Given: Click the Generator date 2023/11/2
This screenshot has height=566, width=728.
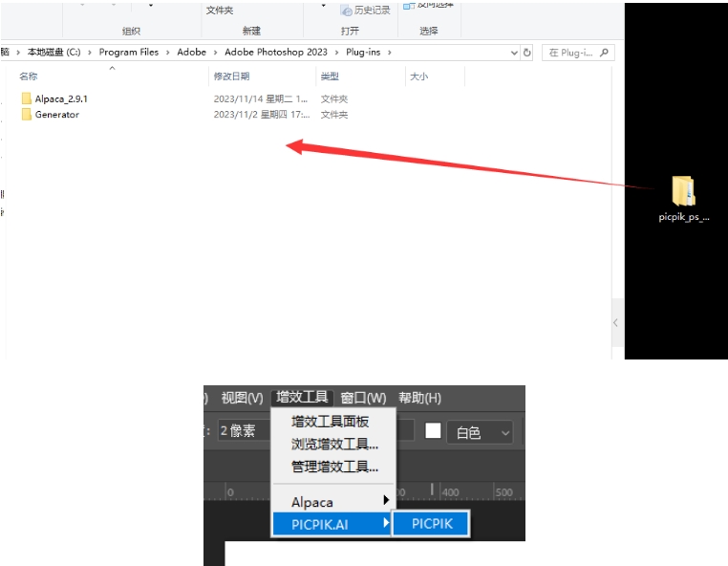Looking at the screenshot, I should 262,115.
